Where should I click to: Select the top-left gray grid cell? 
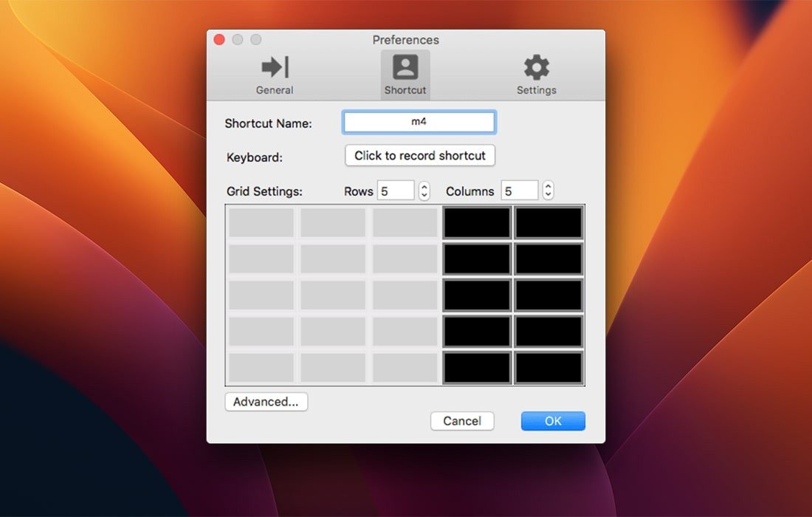pyautogui.click(x=261, y=222)
